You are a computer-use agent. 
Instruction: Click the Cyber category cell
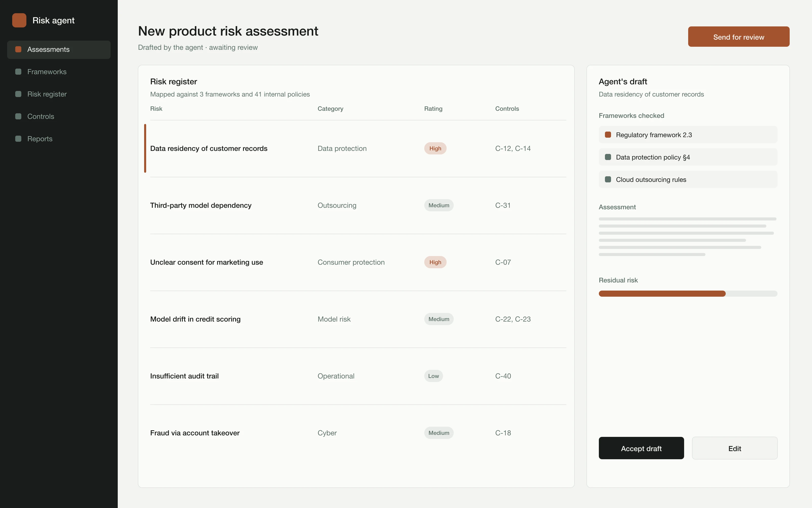point(327,433)
